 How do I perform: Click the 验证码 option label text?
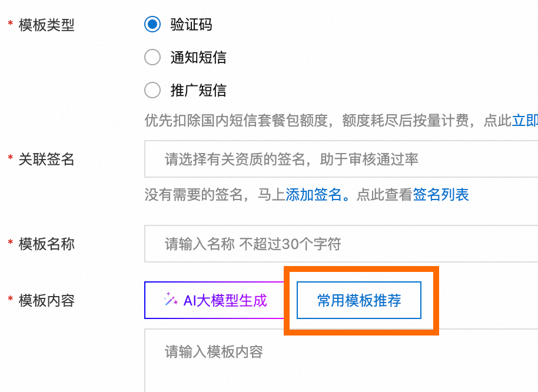(x=191, y=25)
